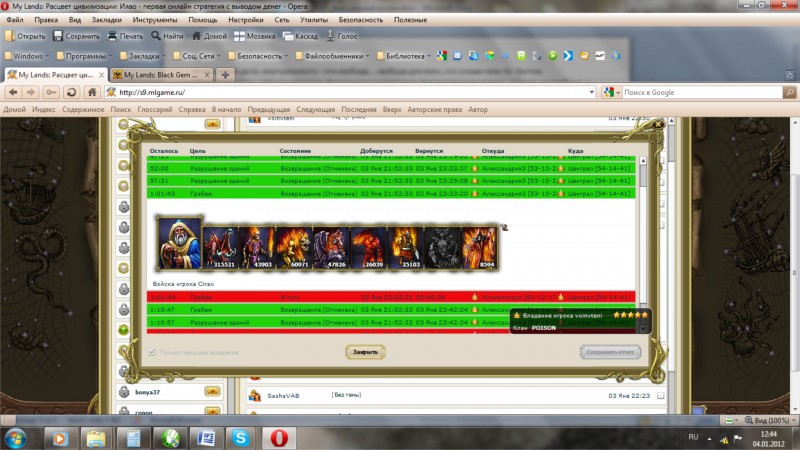Click the Домой link in navigation bar

(14, 109)
